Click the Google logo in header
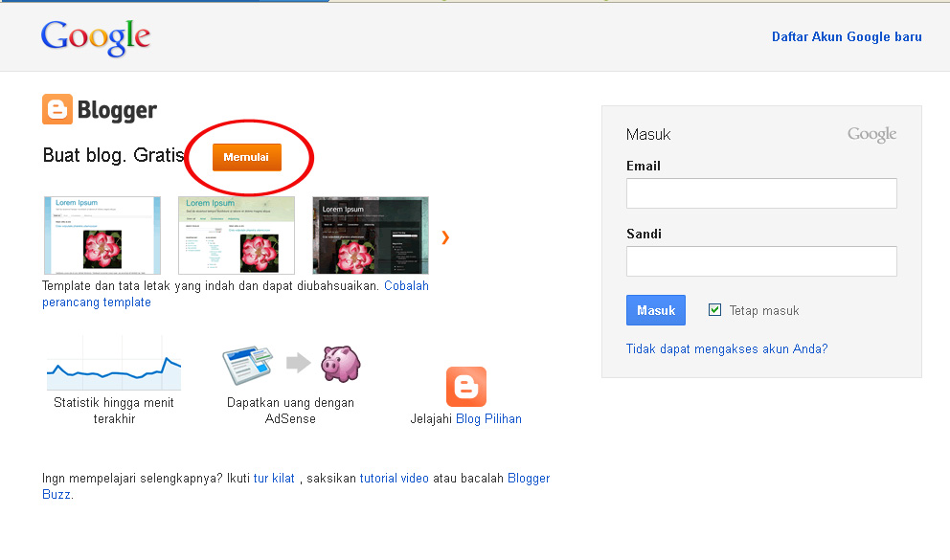This screenshot has width=950, height=560. point(96,37)
